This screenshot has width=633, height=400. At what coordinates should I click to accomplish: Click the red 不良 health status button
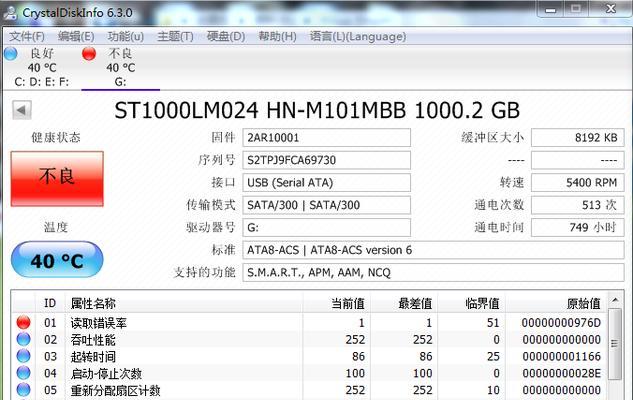click(57, 178)
